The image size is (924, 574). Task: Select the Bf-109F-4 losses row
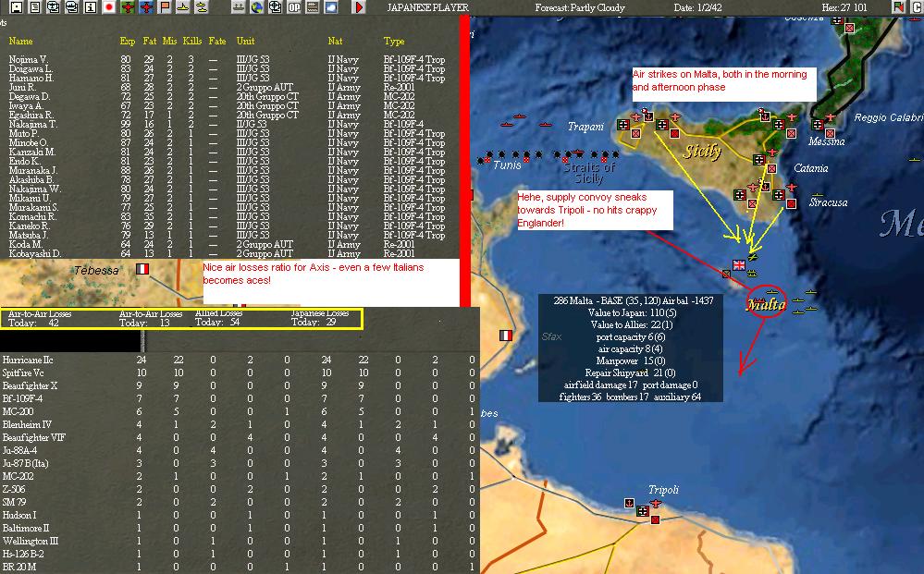coord(239,398)
